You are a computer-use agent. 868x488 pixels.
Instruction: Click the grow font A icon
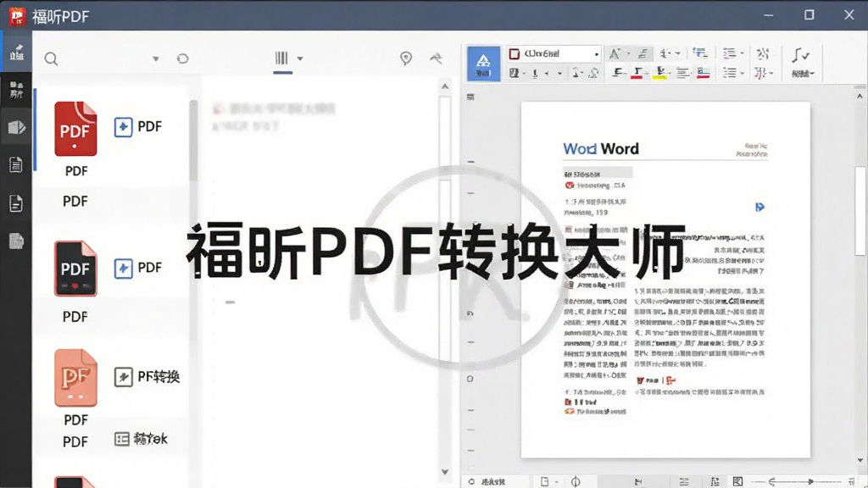click(614, 53)
